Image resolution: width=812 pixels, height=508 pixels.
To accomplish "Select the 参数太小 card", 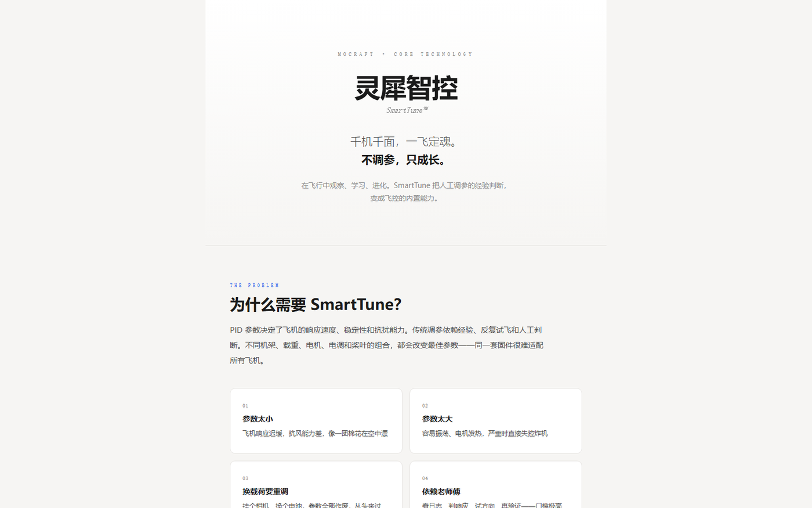I will [x=316, y=421].
